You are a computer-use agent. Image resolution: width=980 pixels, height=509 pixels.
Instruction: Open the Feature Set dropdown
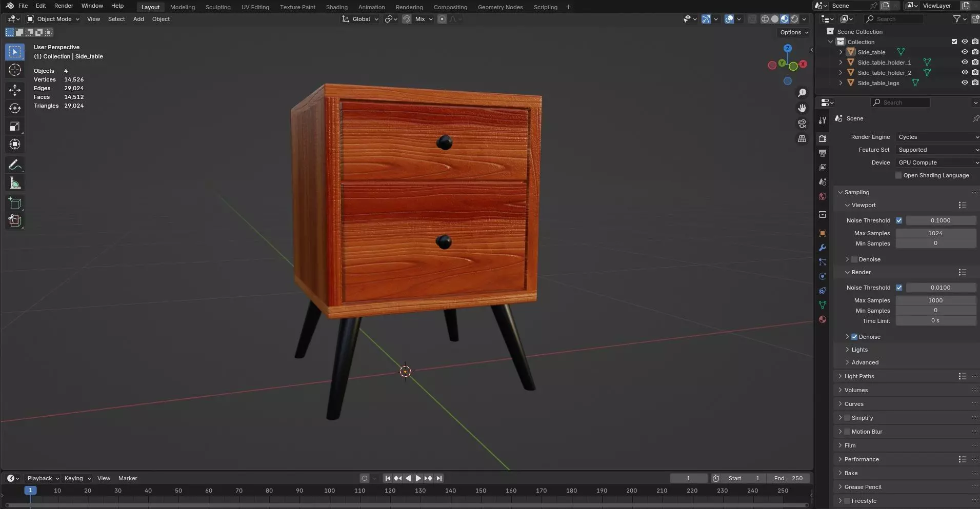point(937,150)
